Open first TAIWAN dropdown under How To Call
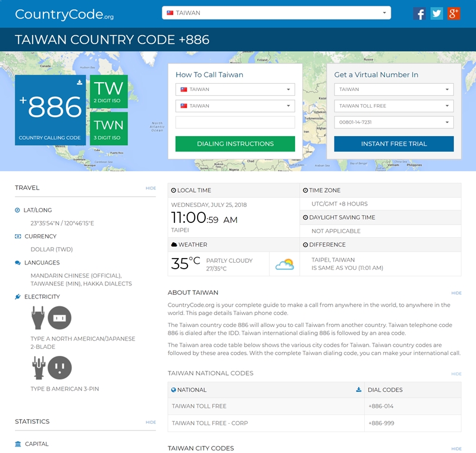 pyautogui.click(x=235, y=89)
